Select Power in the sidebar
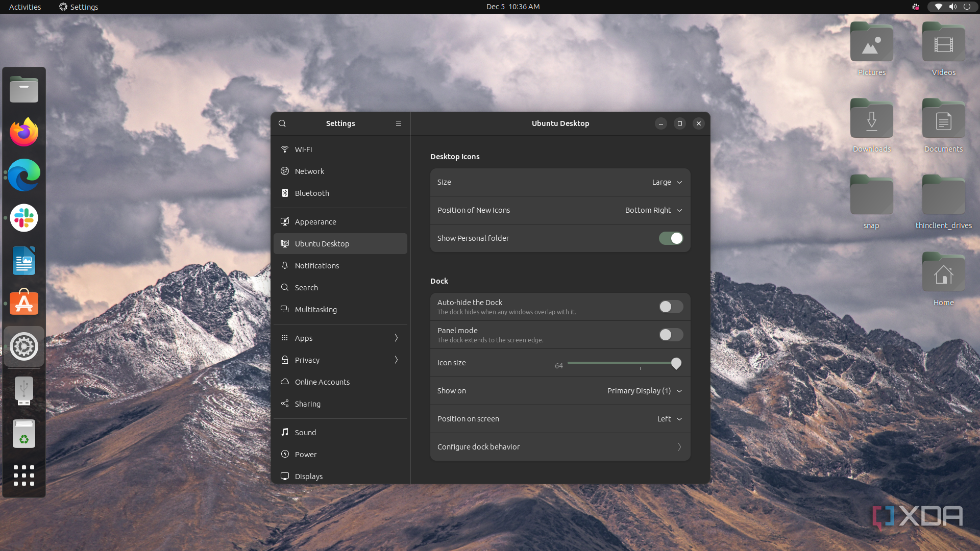The width and height of the screenshot is (980, 551). pyautogui.click(x=340, y=455)
